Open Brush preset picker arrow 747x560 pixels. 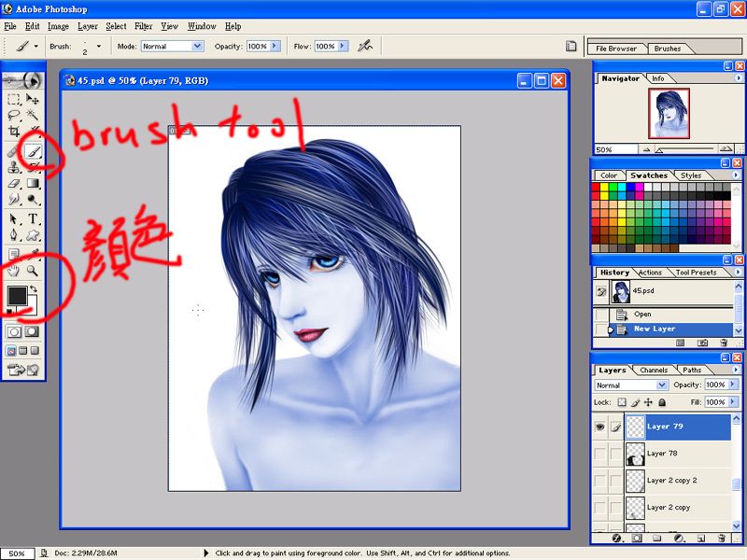pyautogui.click(x=99, y=46)
